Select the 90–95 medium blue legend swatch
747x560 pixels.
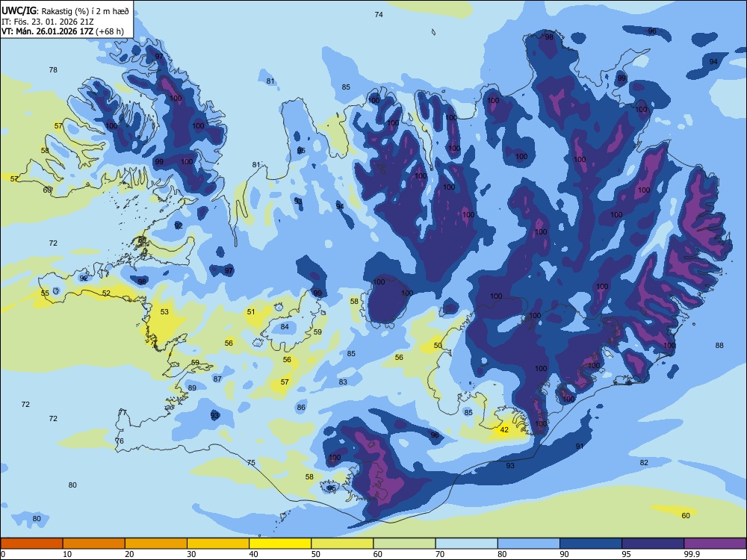tap(591, 544)
